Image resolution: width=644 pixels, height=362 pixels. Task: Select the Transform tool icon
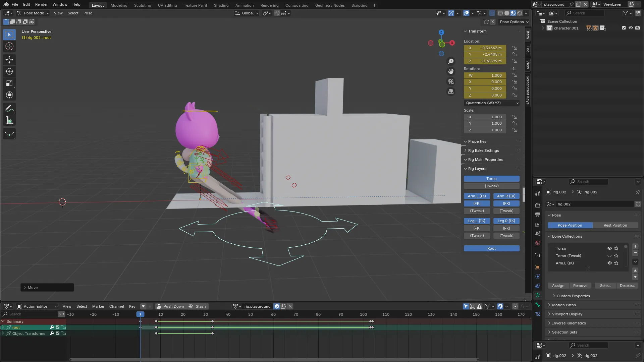9,95
